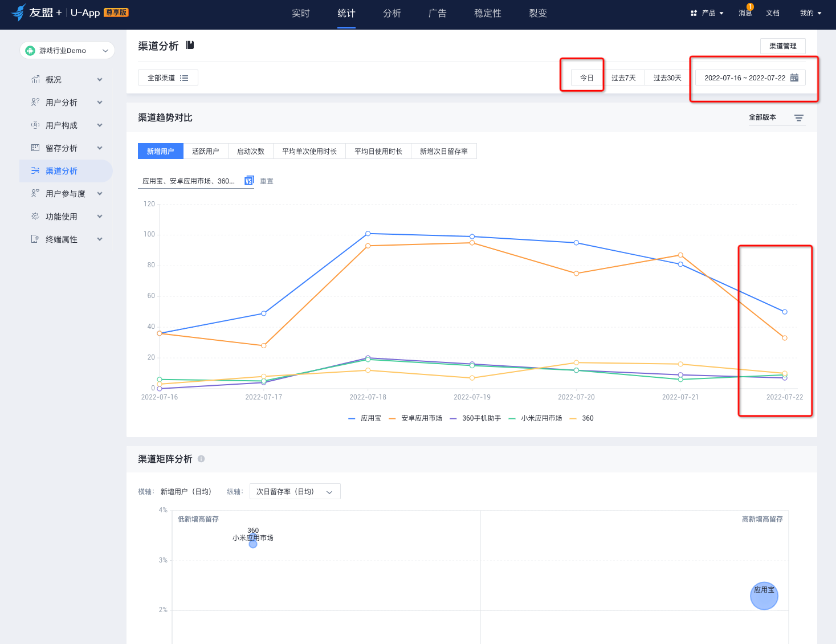Open the 次日留存率（日均） axis dropdown

tap(295, 491)
